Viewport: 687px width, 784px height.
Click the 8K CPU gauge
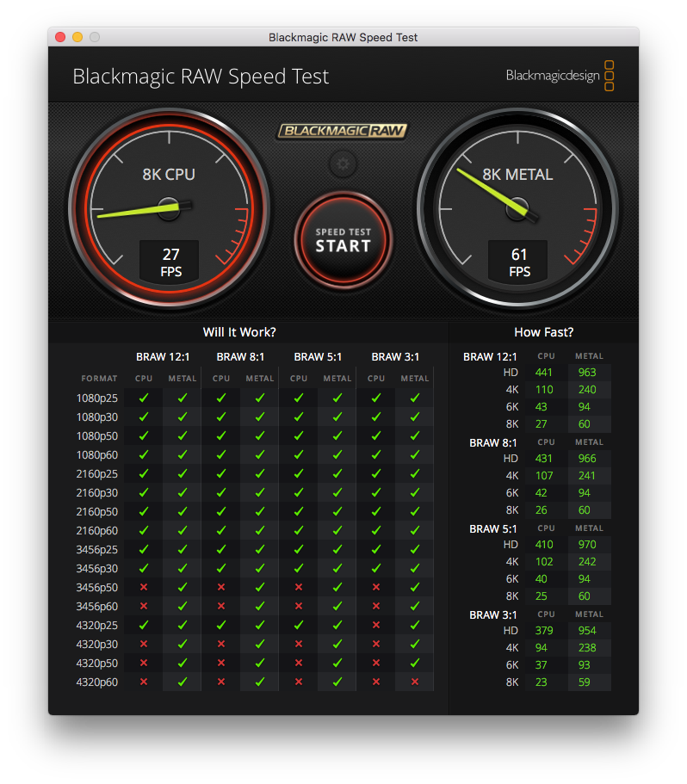click(169, 208)
